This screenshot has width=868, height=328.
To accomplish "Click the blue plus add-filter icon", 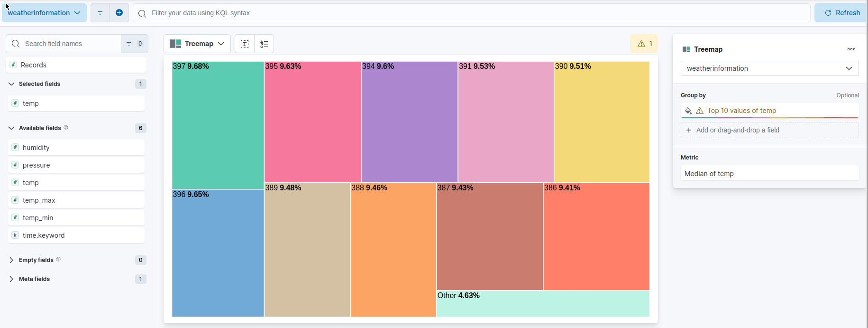I will coord(119,13).
